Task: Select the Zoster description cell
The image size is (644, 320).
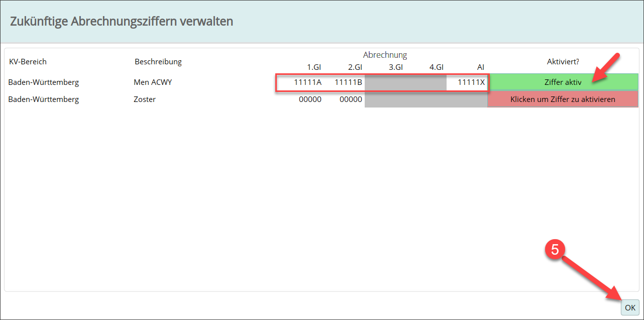Action: (145, 99)
